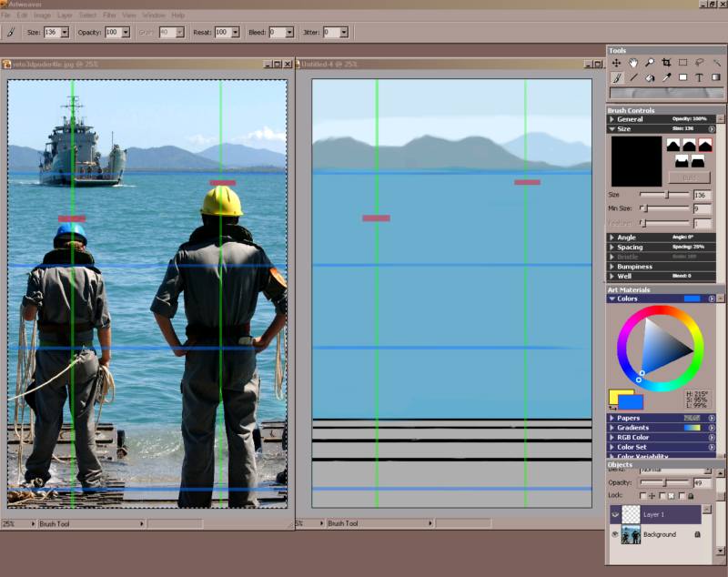Choose the fifth flat brush tip profile

pyautogui.click(x=698, y=161)
